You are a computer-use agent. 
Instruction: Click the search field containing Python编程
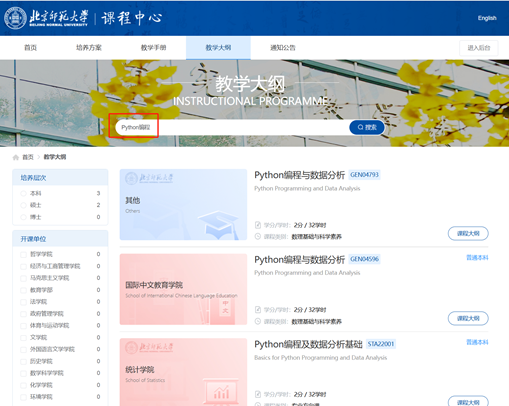232,127
